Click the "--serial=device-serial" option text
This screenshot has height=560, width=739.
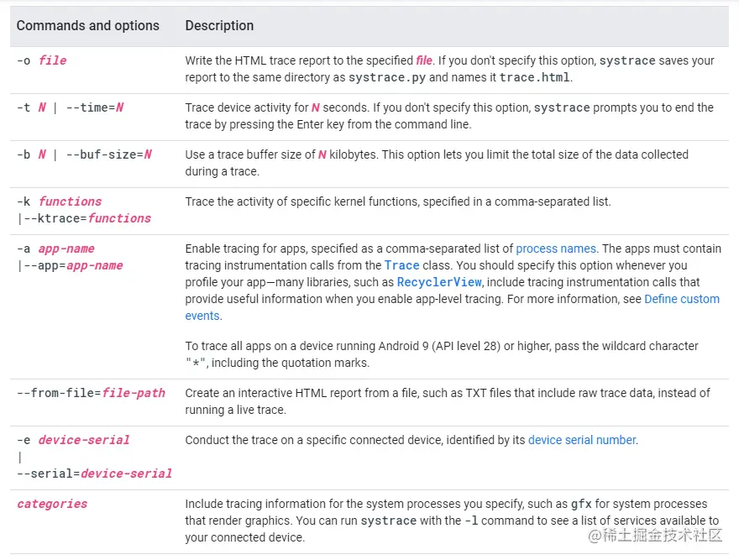[94, 474]
